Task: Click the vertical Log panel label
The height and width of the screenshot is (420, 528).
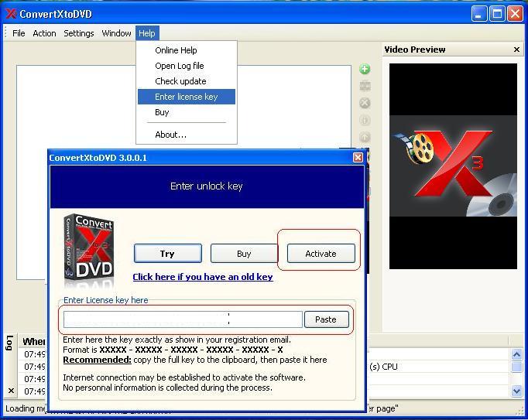Action: [9, 343]
